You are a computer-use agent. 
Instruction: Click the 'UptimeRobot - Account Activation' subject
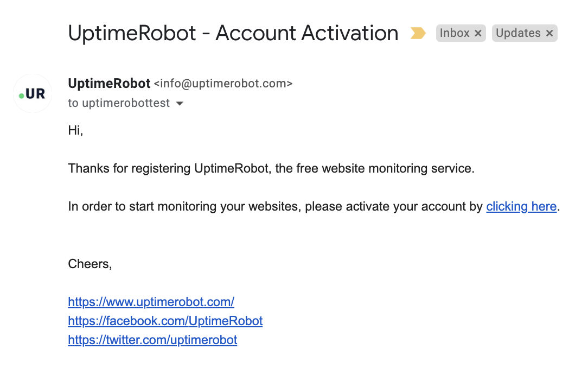[233, 33]
